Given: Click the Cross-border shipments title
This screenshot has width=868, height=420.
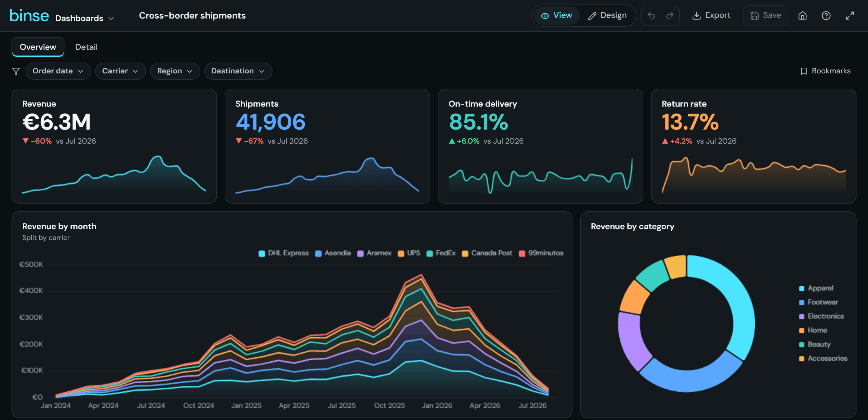Looking at the screenshot, I should pos(192,16).
